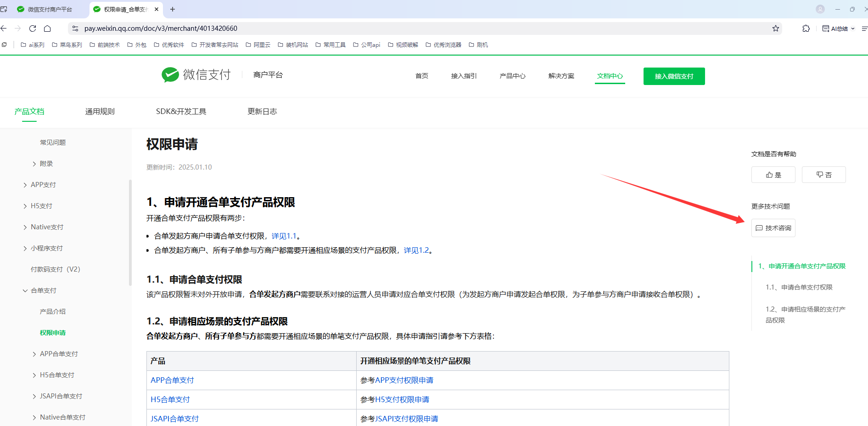868x426 pixels.
Task: Open the 外包 bookmark folder
Action: [x=137, y=45]
